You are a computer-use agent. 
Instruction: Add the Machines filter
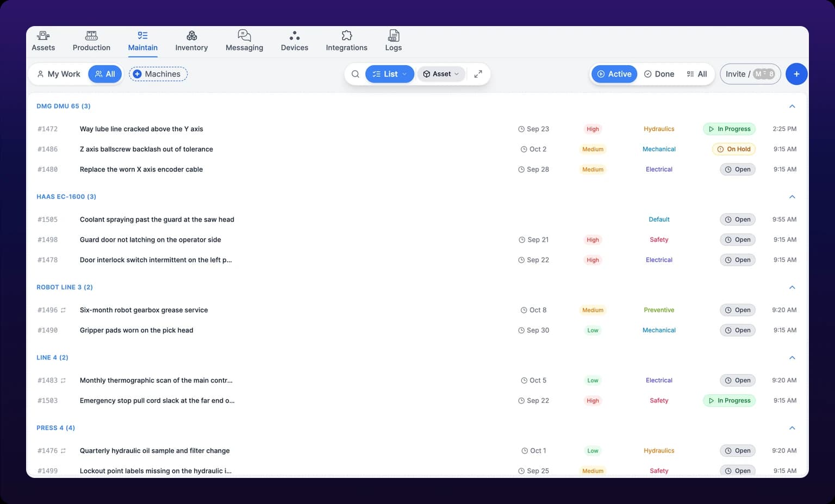point(158,74)
